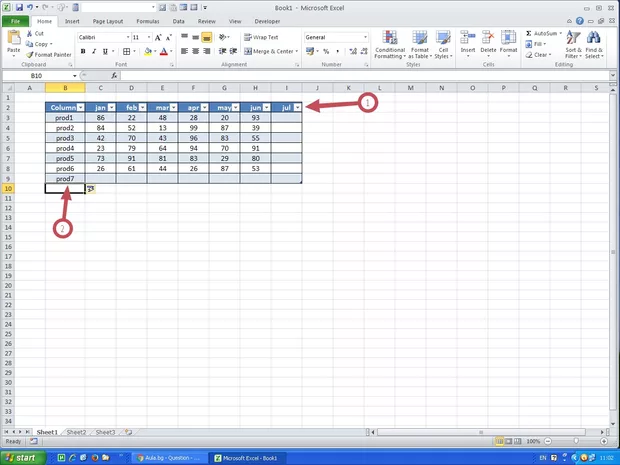
Task: Switch to the Insert tab
Action: coord(72,21)
